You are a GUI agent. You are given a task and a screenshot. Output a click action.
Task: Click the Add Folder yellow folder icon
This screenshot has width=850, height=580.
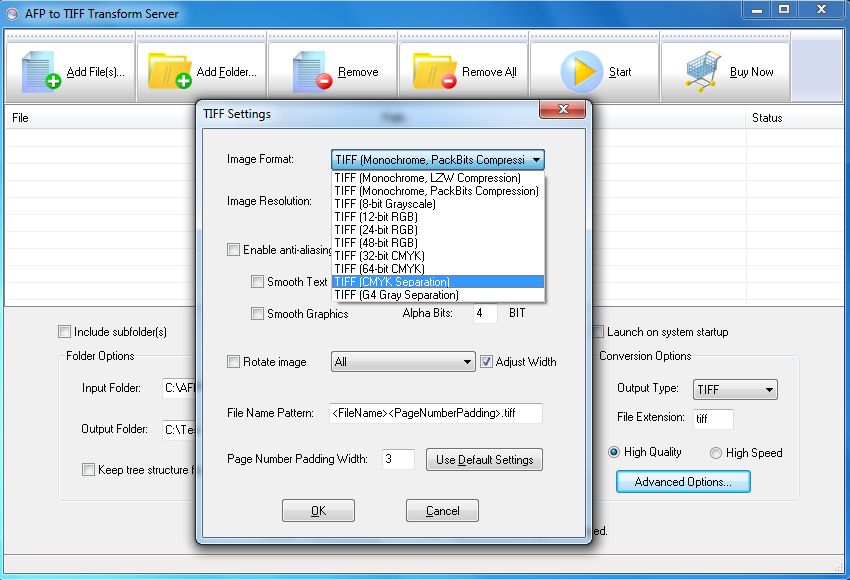170,70
